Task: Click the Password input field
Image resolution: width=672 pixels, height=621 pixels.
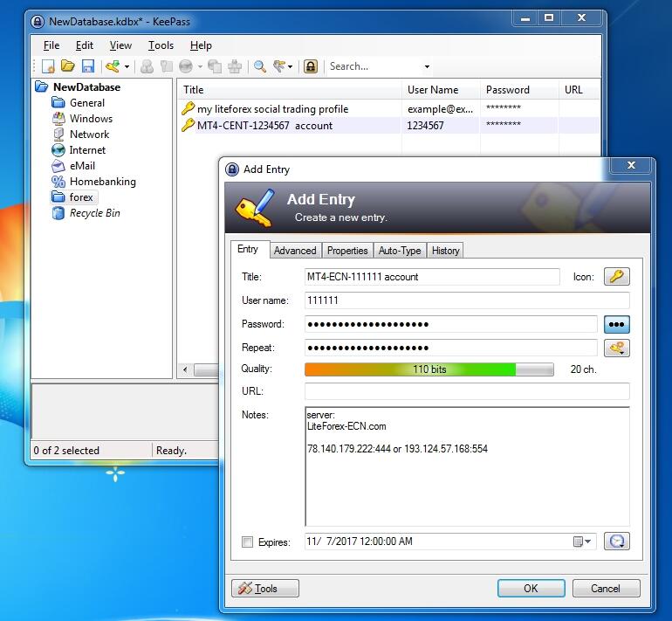Action: coord(451,324)
